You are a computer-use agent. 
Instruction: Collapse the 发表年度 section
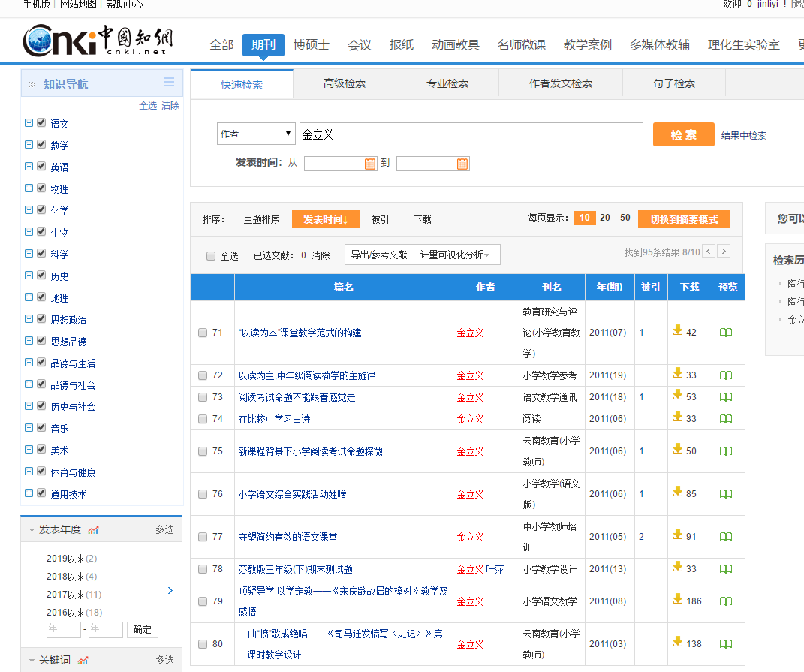coord(32,530)
